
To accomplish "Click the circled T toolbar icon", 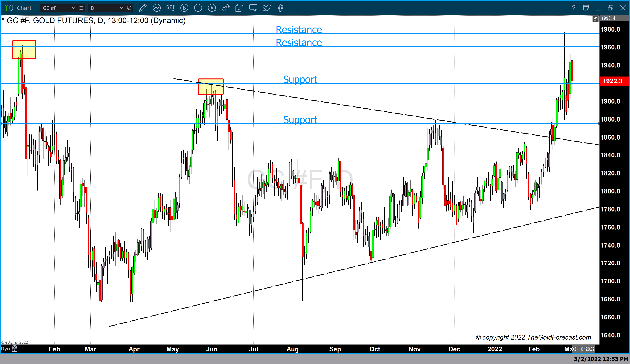I will pyautogui.click(x=198, y=8).
